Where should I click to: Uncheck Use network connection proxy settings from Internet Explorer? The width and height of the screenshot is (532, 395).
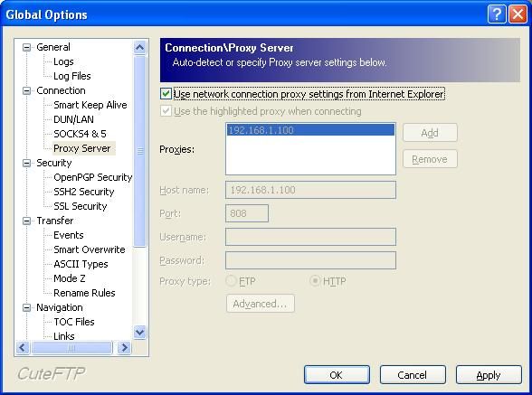pyautogui.click(x=166, y=94)
